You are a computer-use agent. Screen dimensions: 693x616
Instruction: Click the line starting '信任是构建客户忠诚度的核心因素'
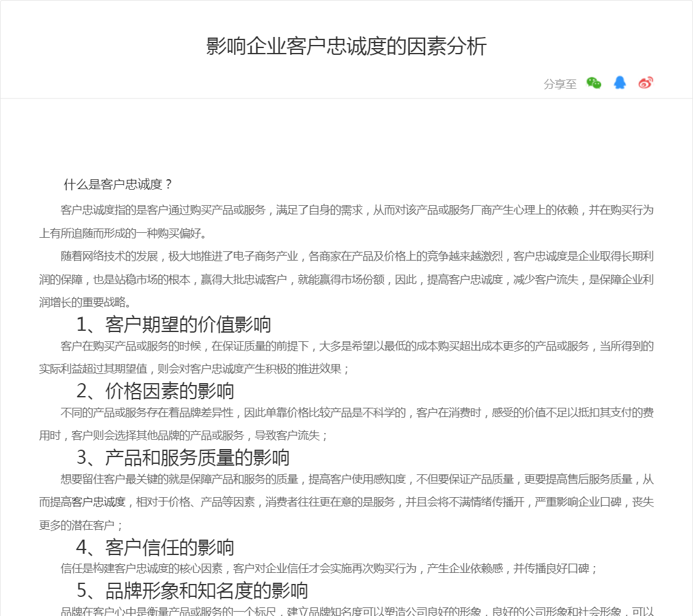(x=330, y=569)
